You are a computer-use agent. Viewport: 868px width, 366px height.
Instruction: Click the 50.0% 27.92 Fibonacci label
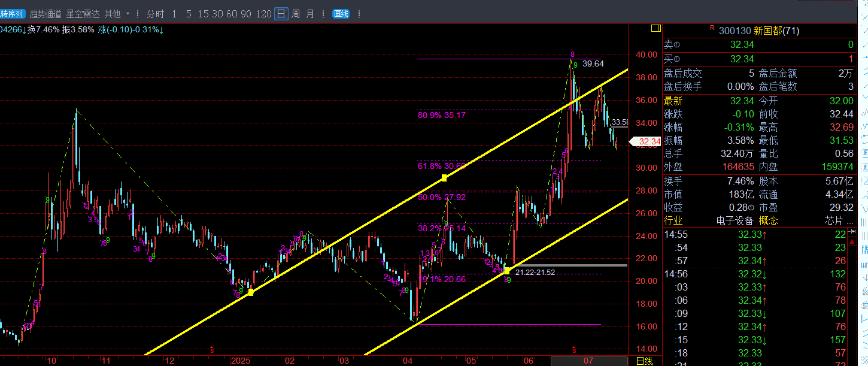click(x=442, y=196)
